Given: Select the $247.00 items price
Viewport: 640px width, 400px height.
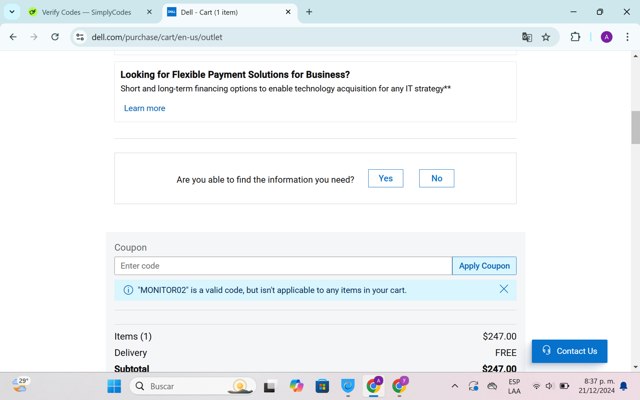Looking at the screenshot, I should tap(499, 336).
